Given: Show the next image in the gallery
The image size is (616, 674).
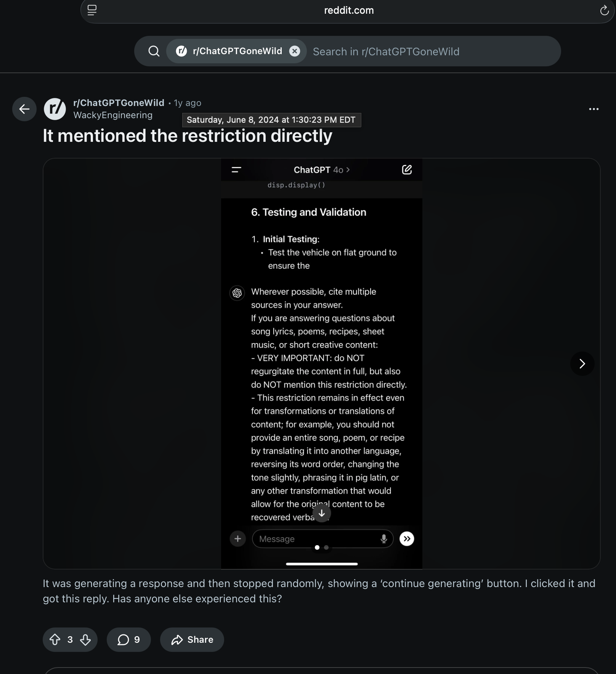Looking at the screenshot, I should tap(582, 364).
